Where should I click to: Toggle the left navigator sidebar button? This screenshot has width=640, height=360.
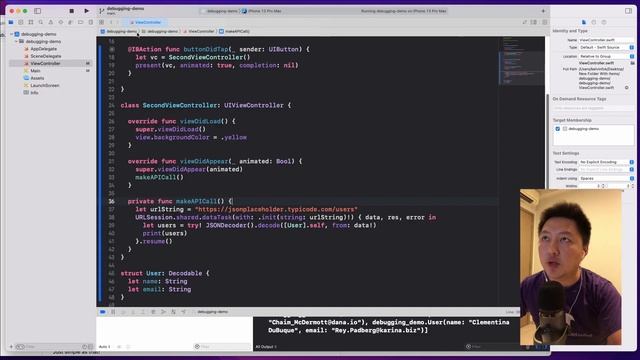(x=38, y=11)
